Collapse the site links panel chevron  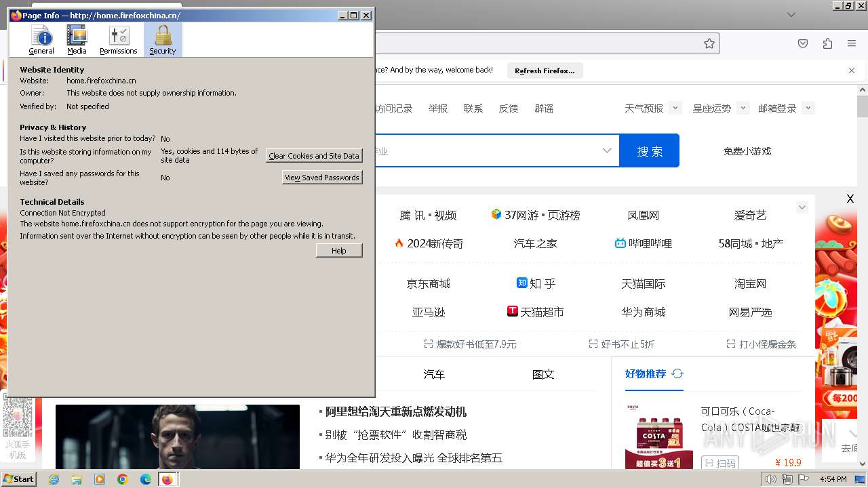coord(802,207)
